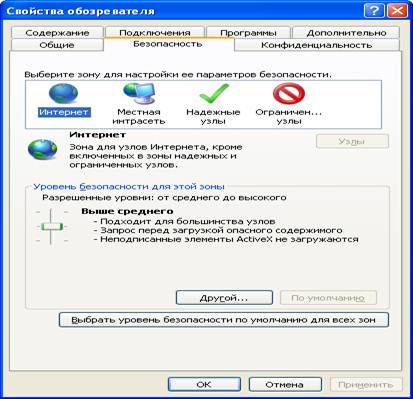Click the dialog title Свойства обозревателя
The height and width of the screenshot is (399, 413).
click(x=81, y=11)
